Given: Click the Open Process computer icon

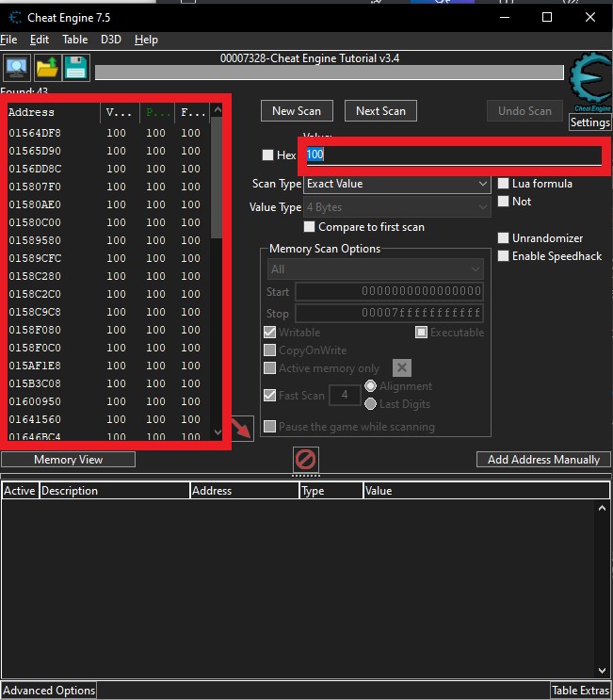Looking at the screenshot, I should pyautogui.click(x=16, y=68).
